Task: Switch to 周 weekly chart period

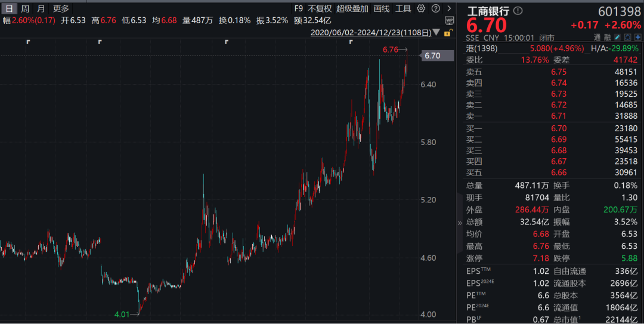Action: click(25, 8)
